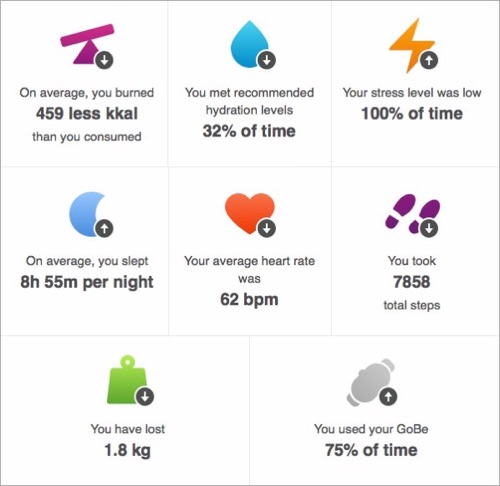This screenshot has height=486, width=500.
Task: Open the '100% of time' stress stat
Action: [x=412, y=114]
